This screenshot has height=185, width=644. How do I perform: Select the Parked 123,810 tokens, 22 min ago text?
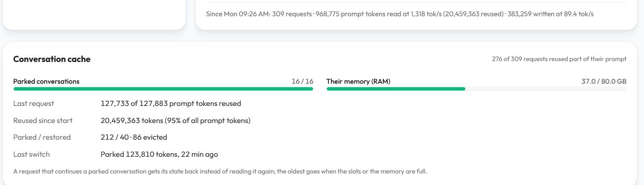tap(159, 154)
